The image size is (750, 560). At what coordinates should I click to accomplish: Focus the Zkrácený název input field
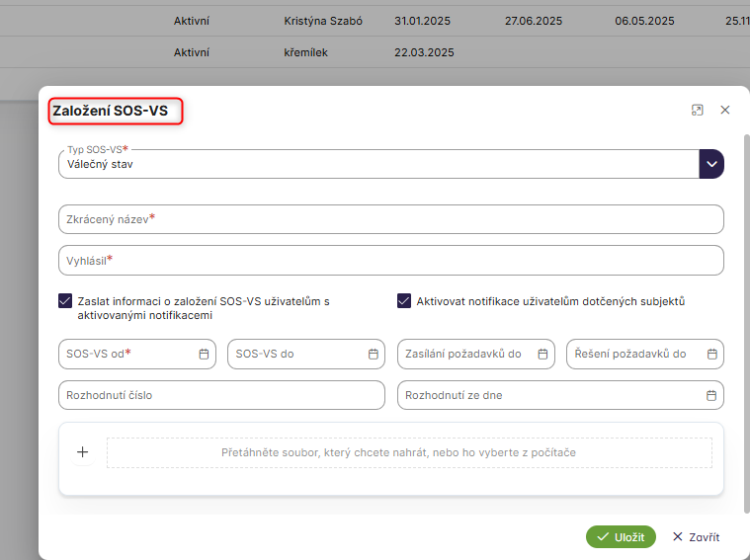(390, 219)
